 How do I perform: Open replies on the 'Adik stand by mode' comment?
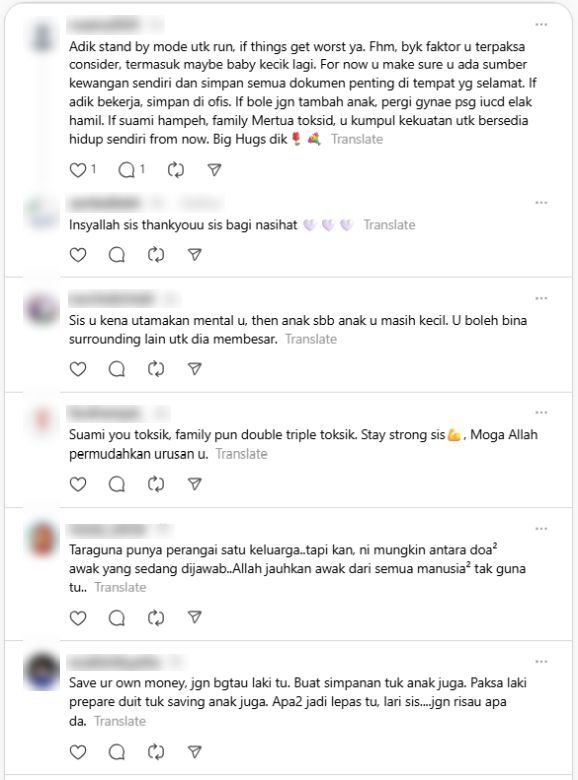[x=127, y=170]
